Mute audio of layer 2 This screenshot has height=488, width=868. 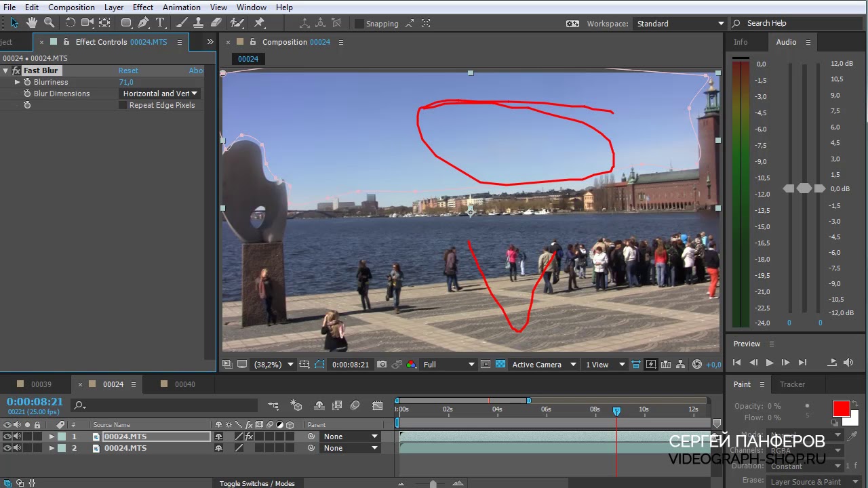point(17,448)
